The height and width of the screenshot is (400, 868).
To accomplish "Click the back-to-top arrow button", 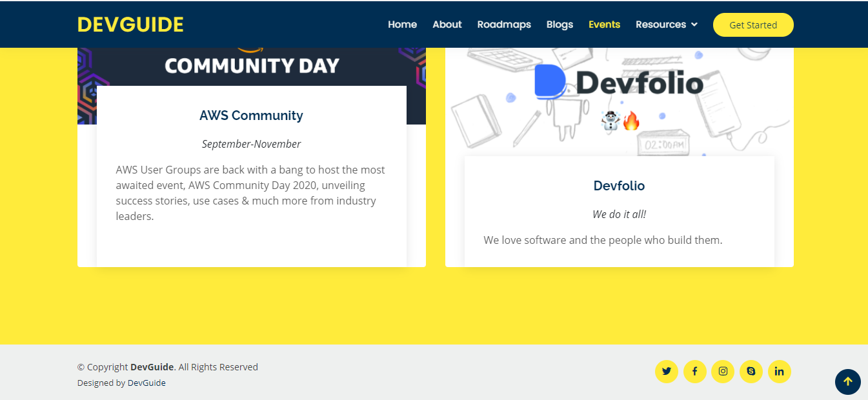I will tap(848, 382).
